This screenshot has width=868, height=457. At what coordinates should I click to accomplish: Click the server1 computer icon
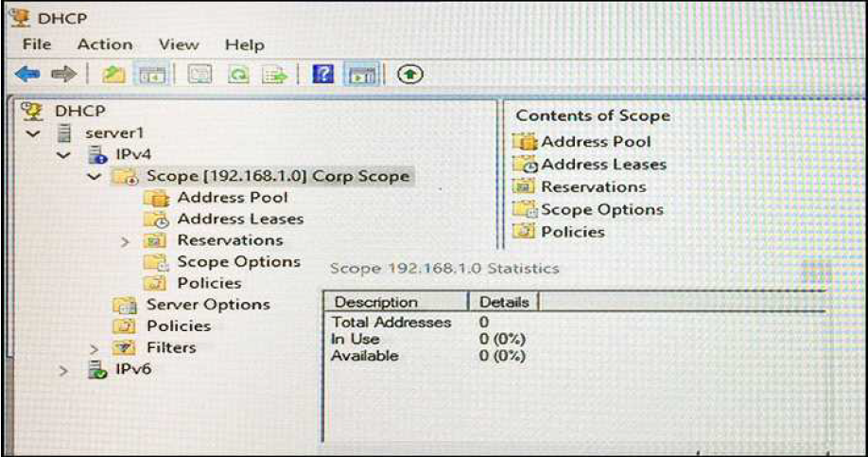(x=64, y=133)
